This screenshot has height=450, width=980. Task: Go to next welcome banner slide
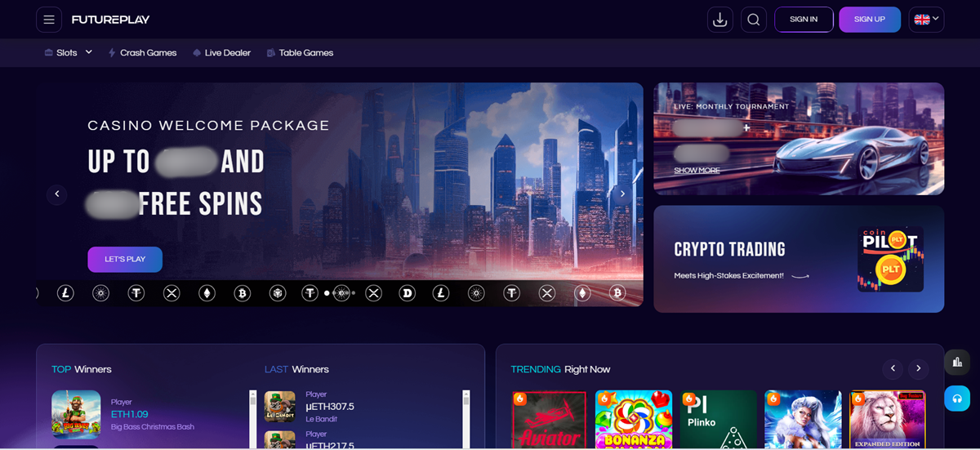click(622, 194)
